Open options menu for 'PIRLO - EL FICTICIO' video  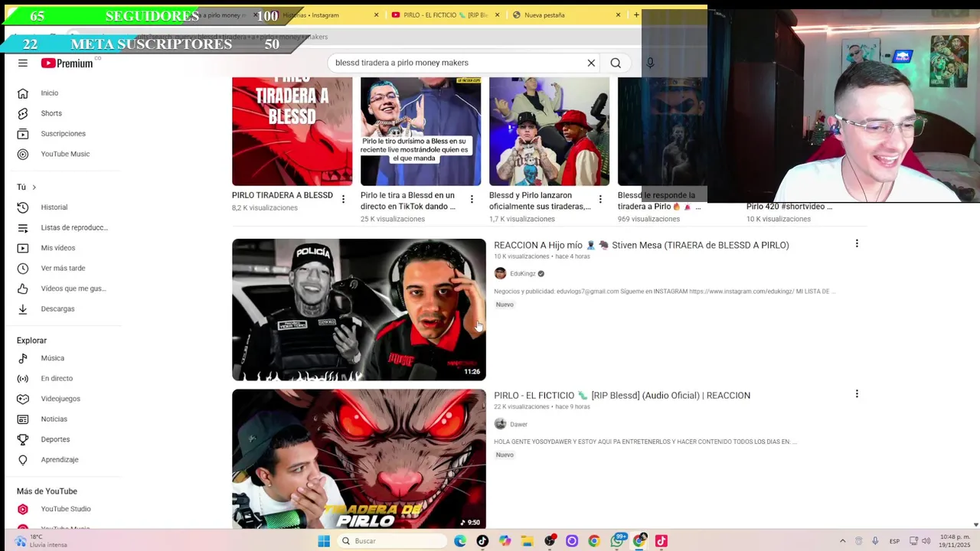(x=857, y=394)
